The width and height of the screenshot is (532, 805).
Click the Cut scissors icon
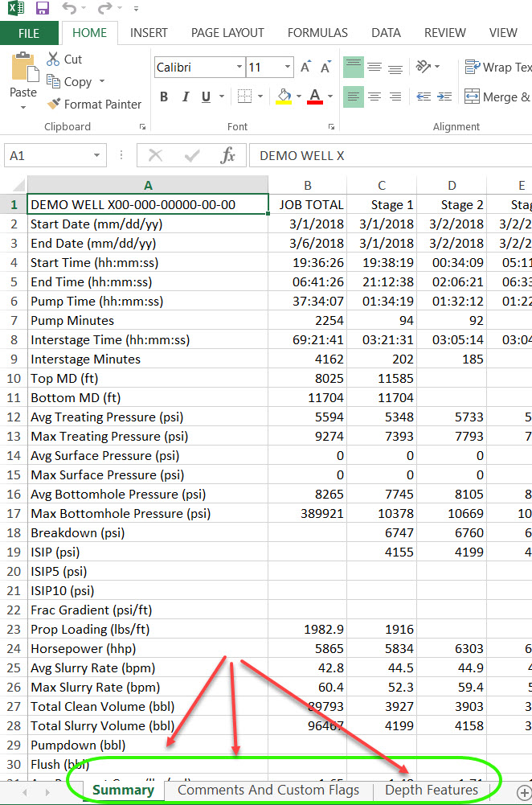click(x=53, y=59)
